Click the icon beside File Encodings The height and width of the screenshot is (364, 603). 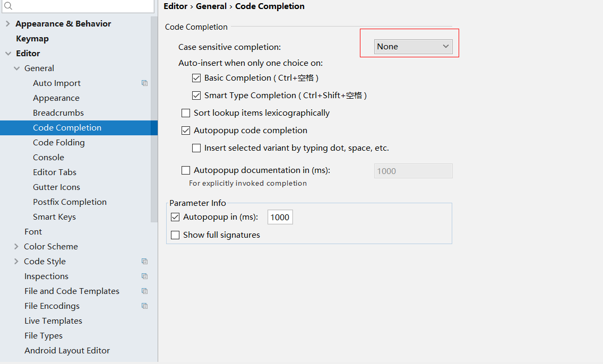click(x=144, y=306)
